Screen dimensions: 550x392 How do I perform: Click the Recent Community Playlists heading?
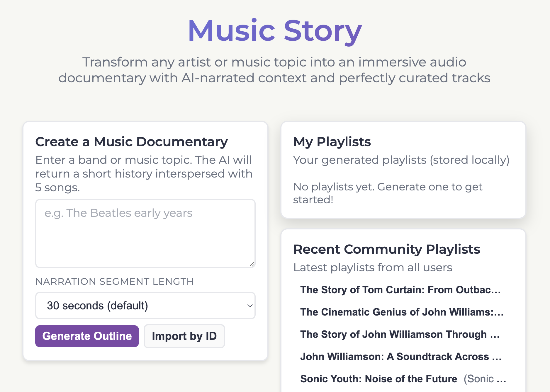tap(386, 249)
